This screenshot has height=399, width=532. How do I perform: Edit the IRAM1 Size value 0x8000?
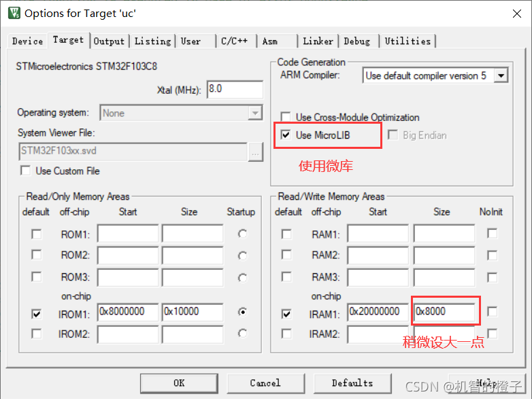[444, 312]
